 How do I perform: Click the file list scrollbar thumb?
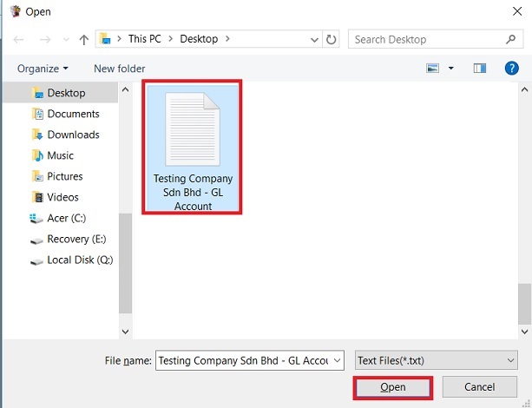click(524, 304)
